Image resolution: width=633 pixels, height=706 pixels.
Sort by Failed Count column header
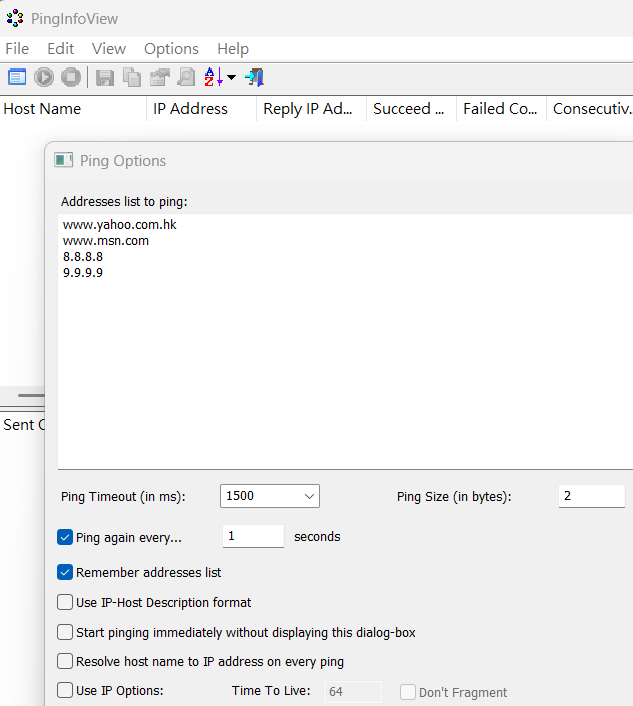click(501, 109)
